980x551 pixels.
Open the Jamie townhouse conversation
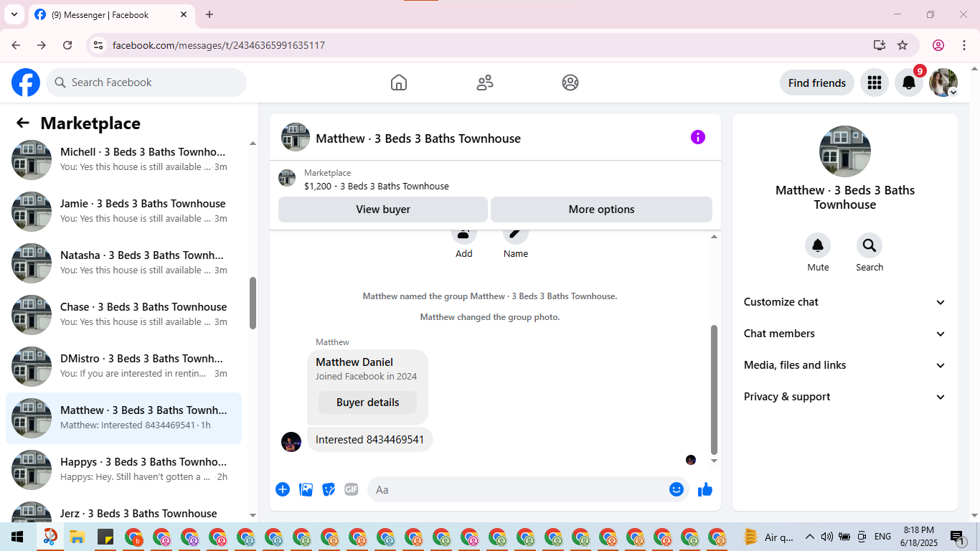point(123,212)
